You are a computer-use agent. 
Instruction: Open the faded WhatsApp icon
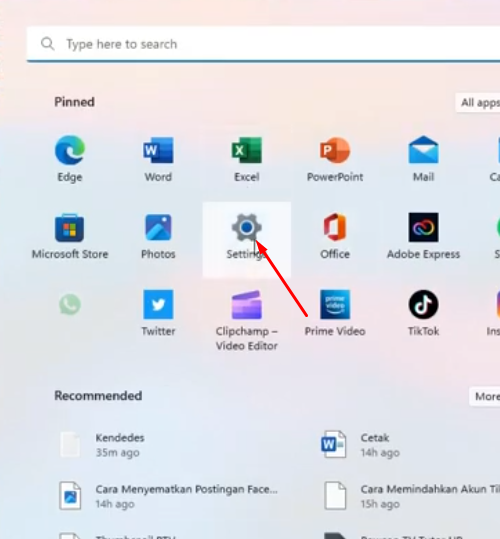tap(70, 305)
